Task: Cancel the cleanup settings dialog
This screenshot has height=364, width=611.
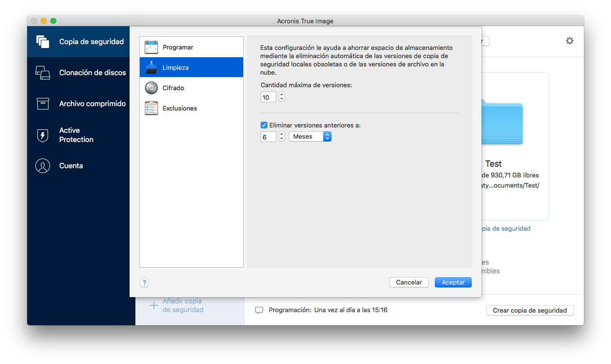Action: click(409, 282)
